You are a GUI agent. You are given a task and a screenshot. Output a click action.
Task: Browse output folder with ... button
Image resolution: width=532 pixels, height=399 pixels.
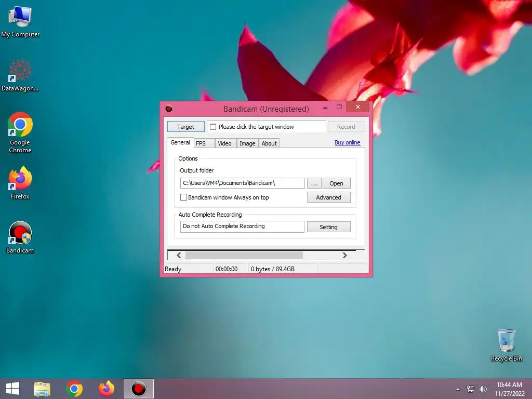click(x=314, y=183)
